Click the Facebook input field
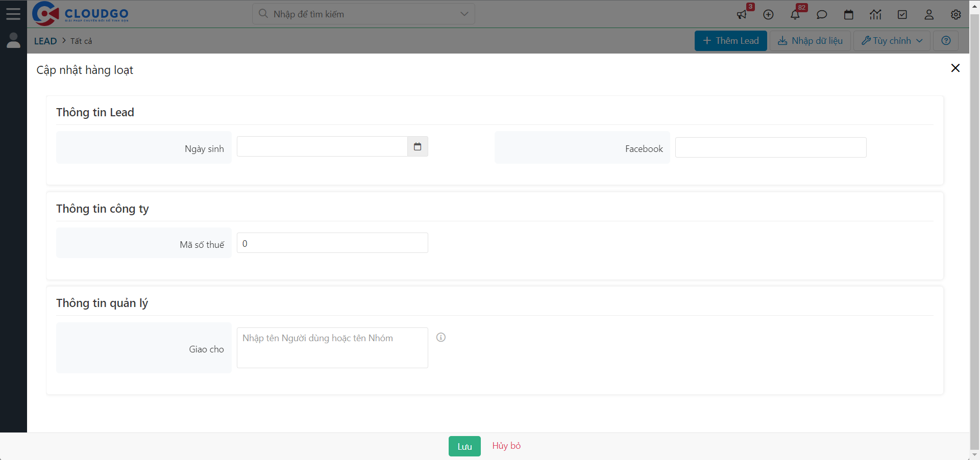Image resolution: width=980 pixels, height=460 pixels. point(771,147)
